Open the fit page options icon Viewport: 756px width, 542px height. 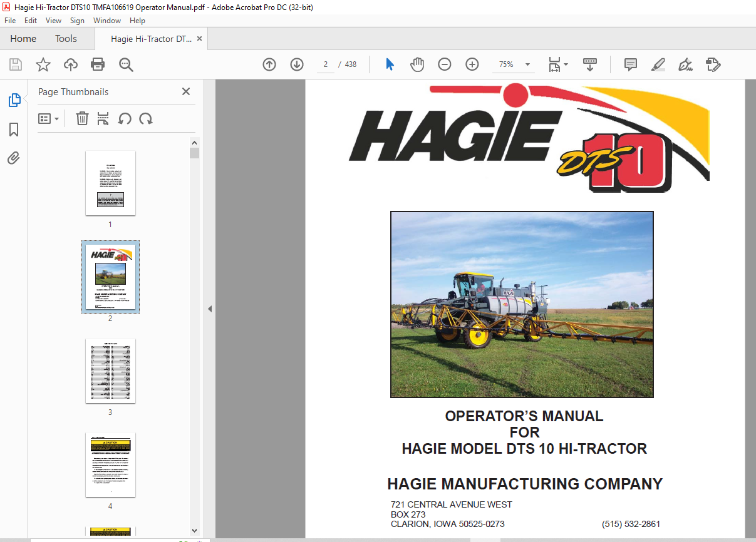coord(554,64)
